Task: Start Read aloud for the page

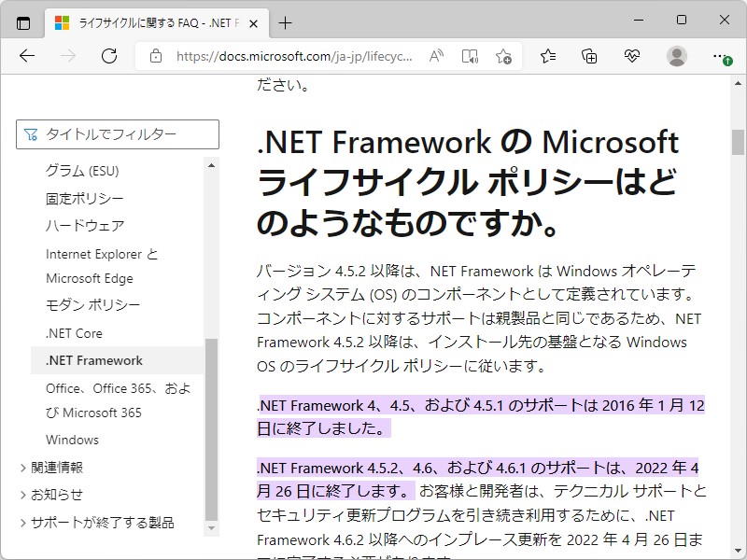Action: (x=435, y=56)
